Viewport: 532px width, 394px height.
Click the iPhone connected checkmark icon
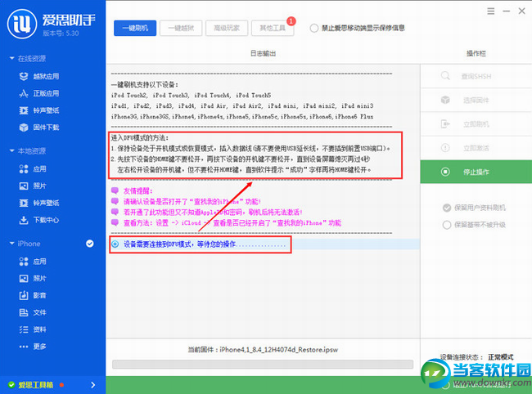click(89, 244)
